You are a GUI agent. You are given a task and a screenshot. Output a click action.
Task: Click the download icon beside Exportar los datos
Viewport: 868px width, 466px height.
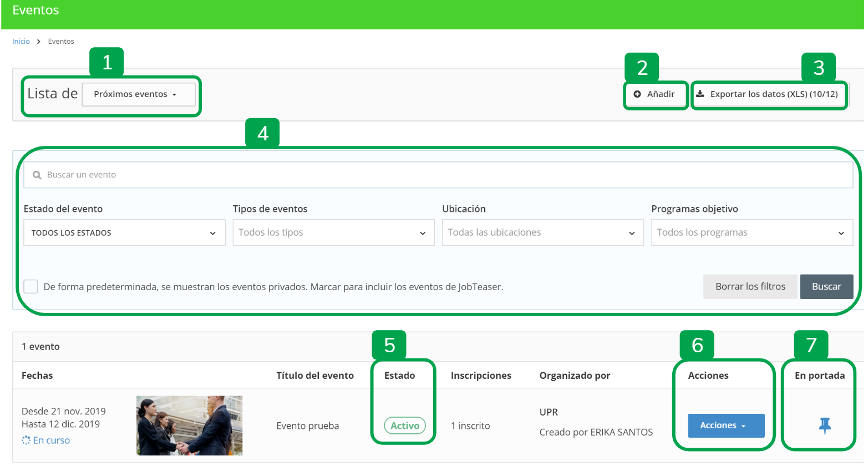pos(701,94)
